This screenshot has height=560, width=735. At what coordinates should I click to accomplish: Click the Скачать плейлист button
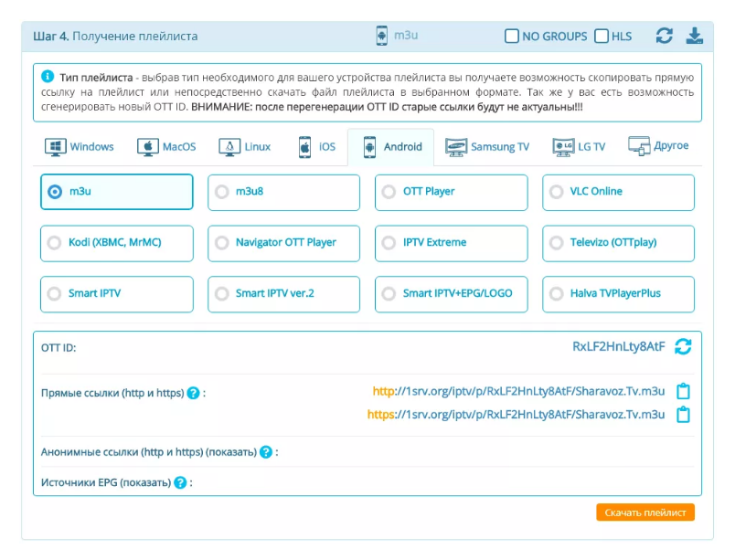click(x=644, y=512)
